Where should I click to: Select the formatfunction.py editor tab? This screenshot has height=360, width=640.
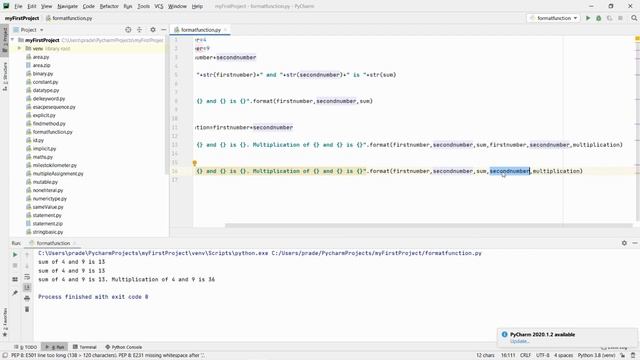coord(200,30)
